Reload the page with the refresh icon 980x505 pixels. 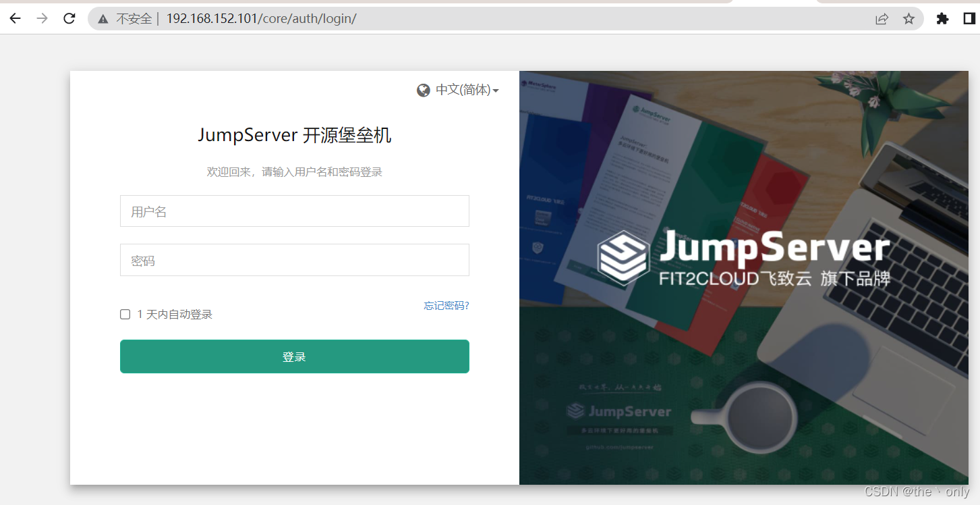69,18
